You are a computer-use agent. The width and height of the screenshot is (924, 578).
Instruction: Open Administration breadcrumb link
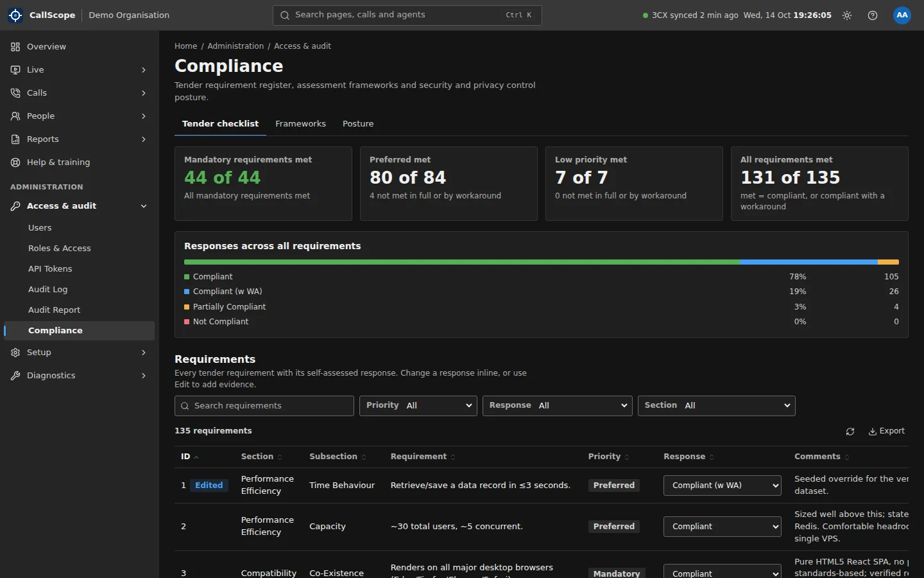235,46
